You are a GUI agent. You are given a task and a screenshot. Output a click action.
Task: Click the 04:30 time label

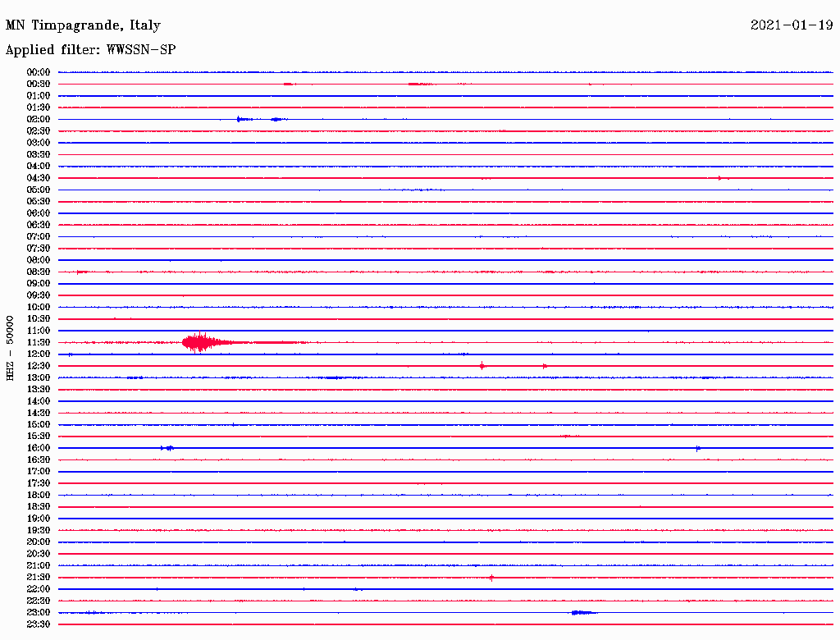(39, 178)
